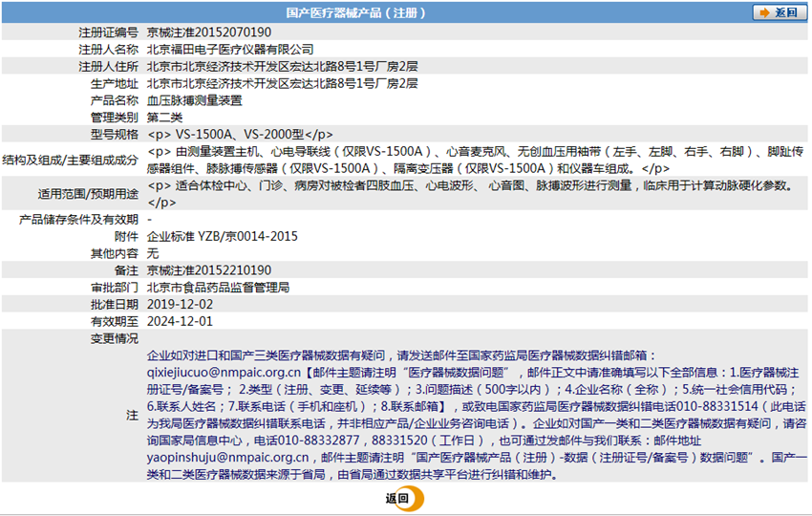Click the 产品名称 label
This screenshot has height=516, width=812.
point(115,100)
